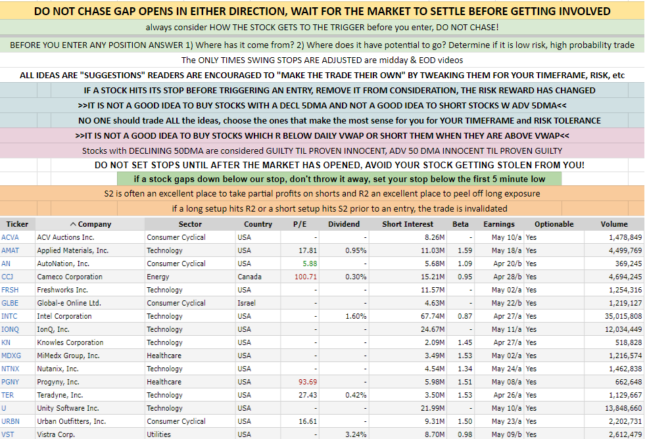Sort by the Ticker column header
645x439 pixels.
[17, 224]
